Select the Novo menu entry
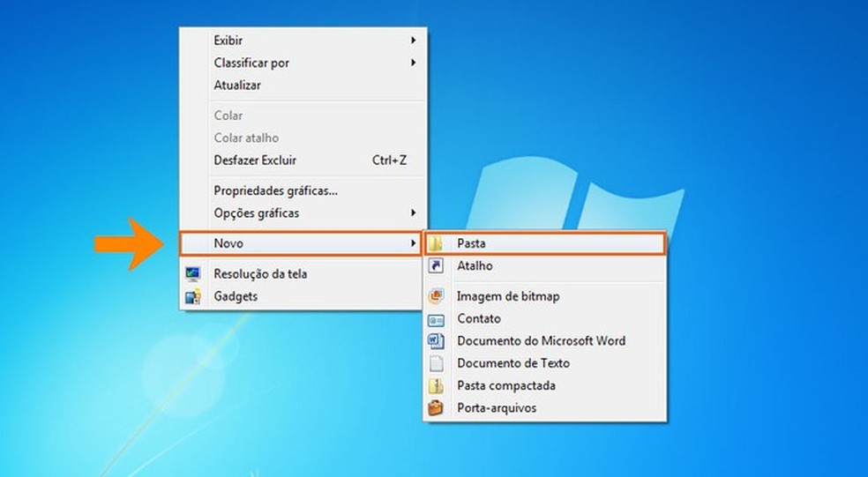This screenshot has width=868, height=477. click(x=300, y=243)
